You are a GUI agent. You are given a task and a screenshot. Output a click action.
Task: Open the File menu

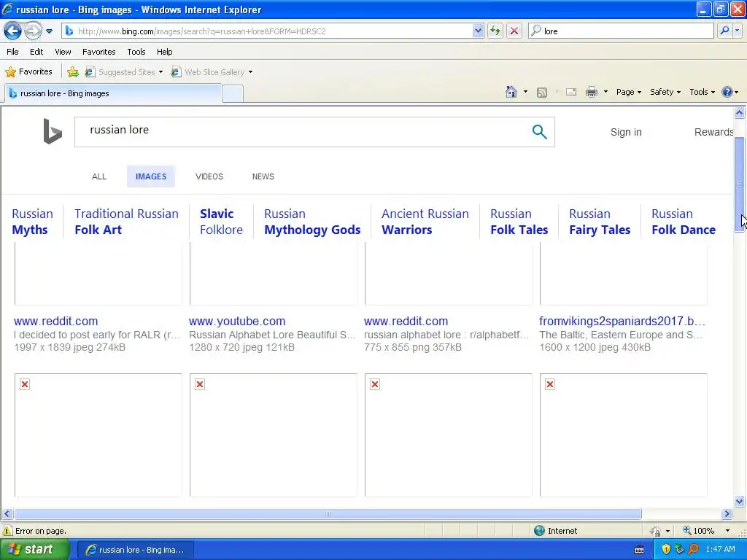click(13, 52)
